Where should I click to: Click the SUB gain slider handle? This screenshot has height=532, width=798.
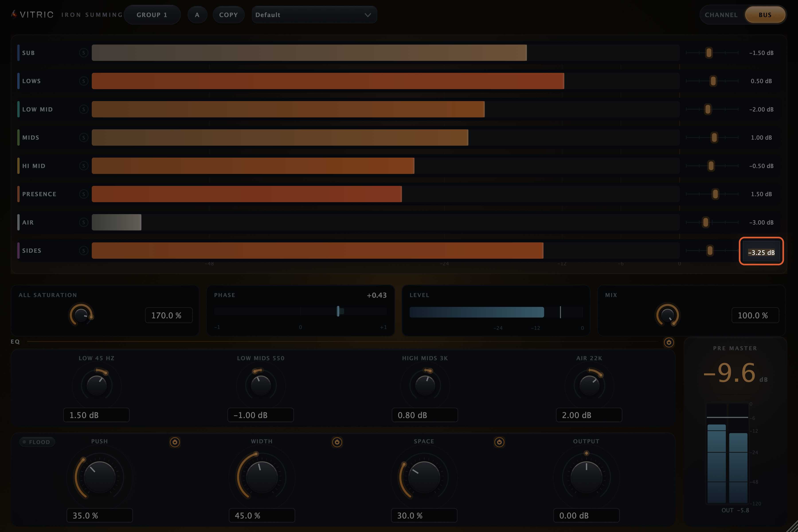point(709,53)
